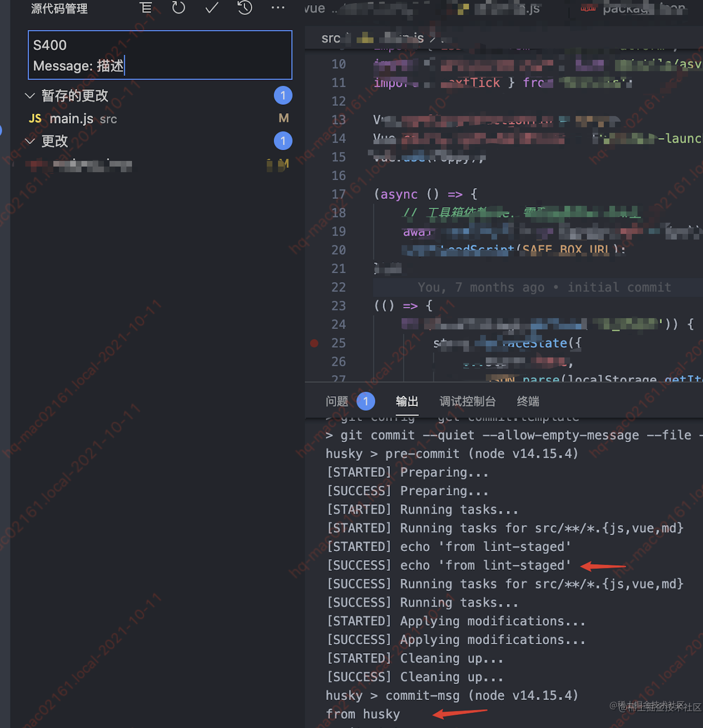Click the staged changes count badge
Image resolution: width=703 pixels, height=728 pixels.
coord(283,95)
